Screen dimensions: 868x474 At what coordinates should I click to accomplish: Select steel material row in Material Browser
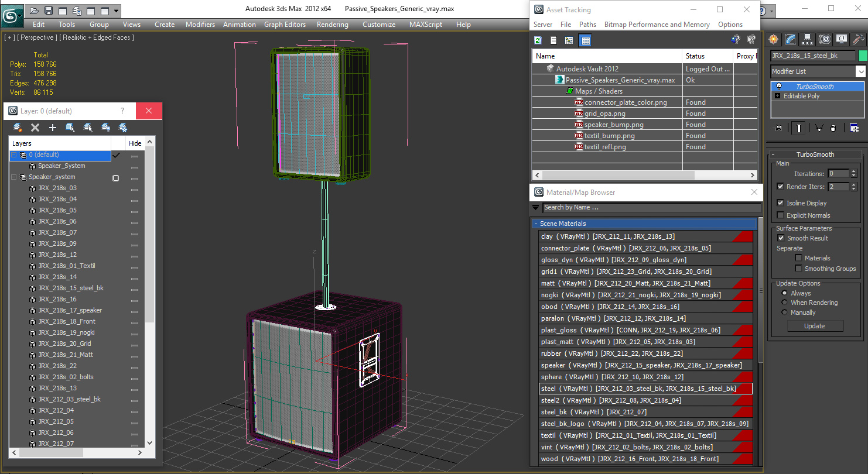point(645,389)
